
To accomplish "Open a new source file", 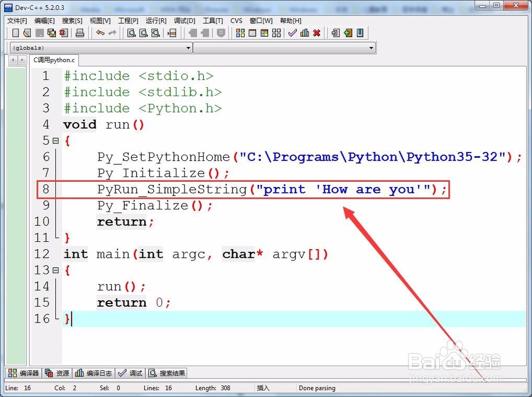I will click(15, 33).
